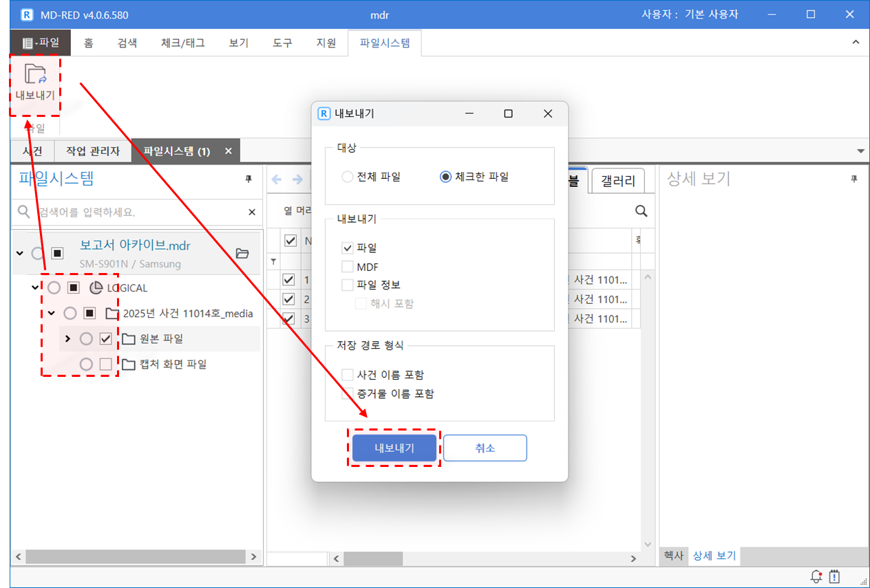Click the 캡처 화면 파일 folder icon

[128, 364]
